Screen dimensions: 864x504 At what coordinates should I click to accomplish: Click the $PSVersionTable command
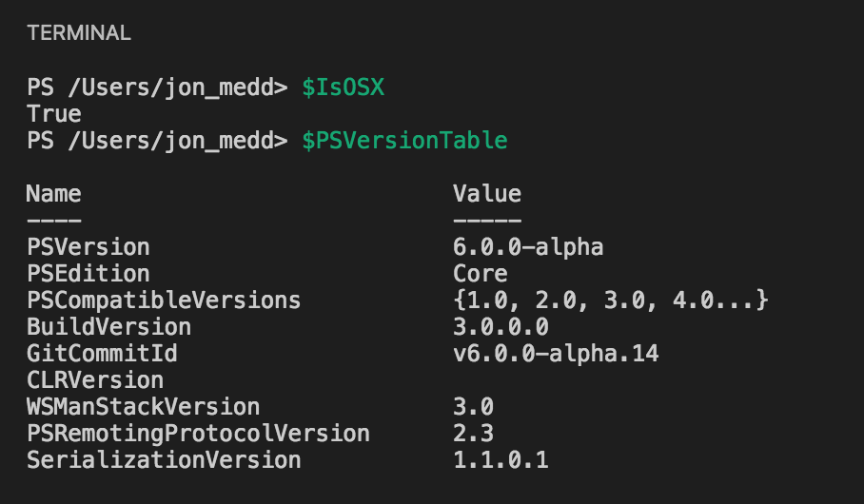[404, 141]
